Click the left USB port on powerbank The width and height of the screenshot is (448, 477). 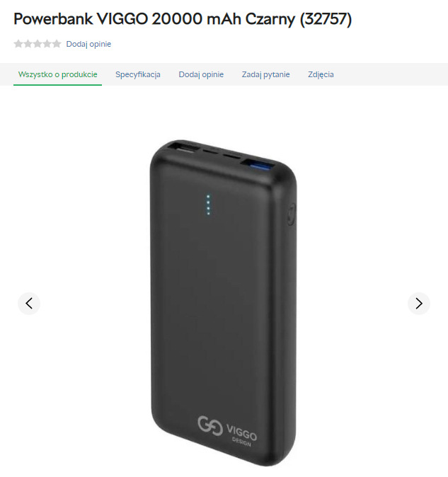click(x=184, y=148)
